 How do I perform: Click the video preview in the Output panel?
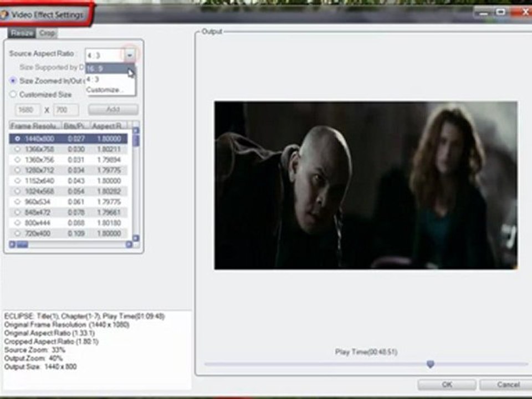click(x=366, y=185)
